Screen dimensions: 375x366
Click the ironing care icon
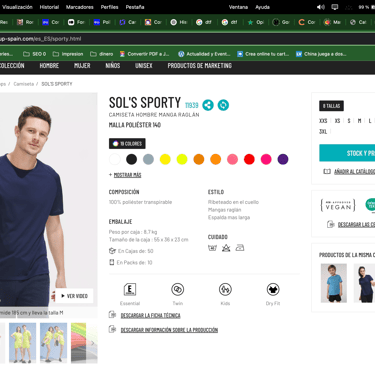coord(240,248)
